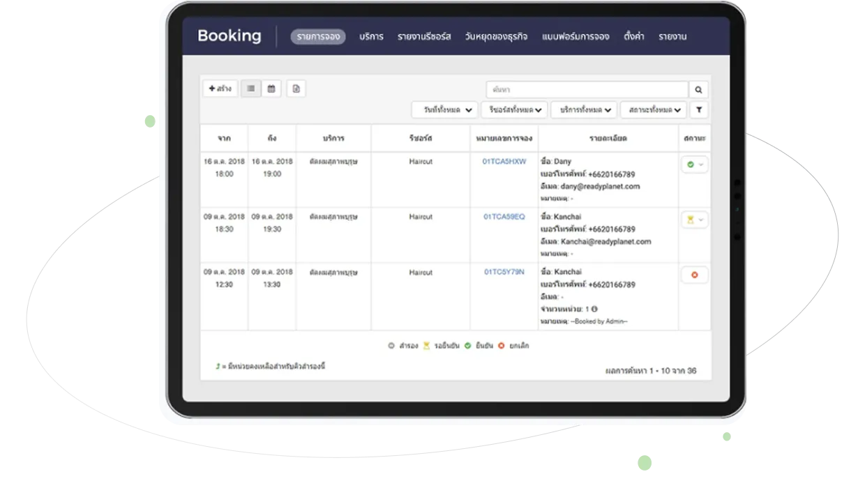Expand the สถานะทั้งหมด status dropdown
The width and height of the screenshot is (865, 504).
point(653,110)
